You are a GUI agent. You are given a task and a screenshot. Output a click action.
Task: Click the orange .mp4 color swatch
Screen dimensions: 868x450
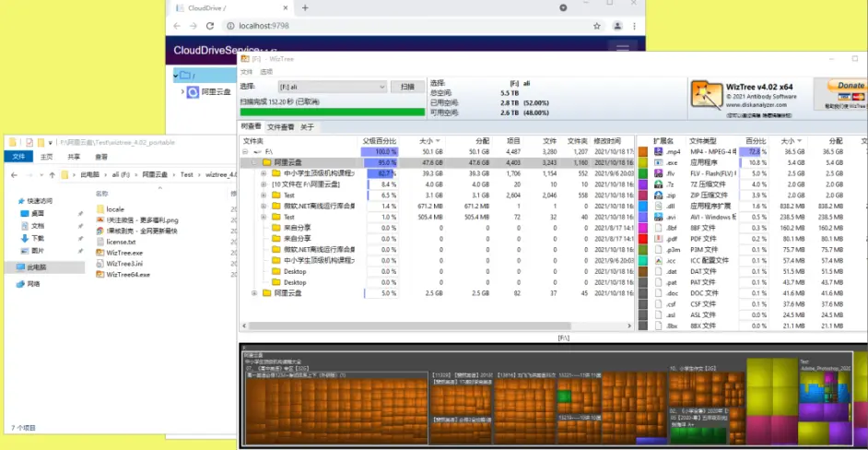[x=642, y=151]
